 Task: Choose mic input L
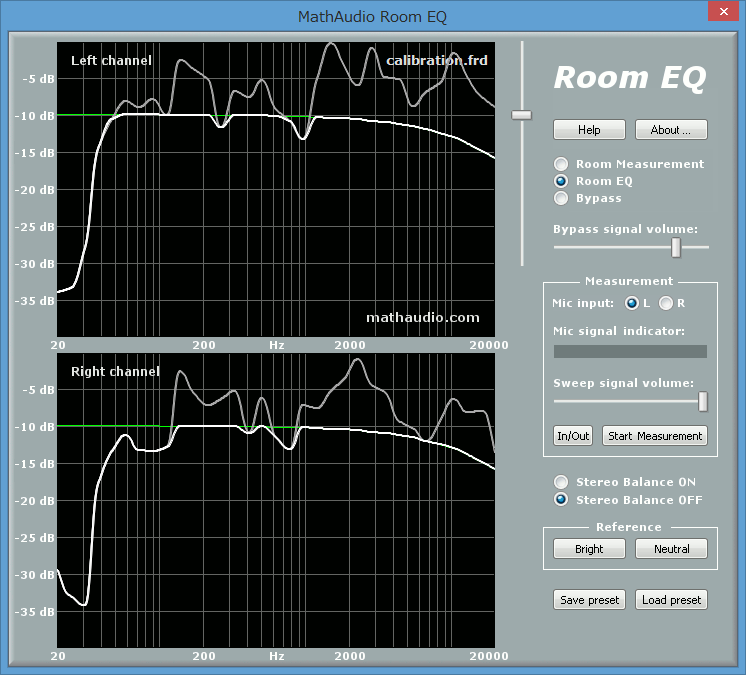(632, 303)
